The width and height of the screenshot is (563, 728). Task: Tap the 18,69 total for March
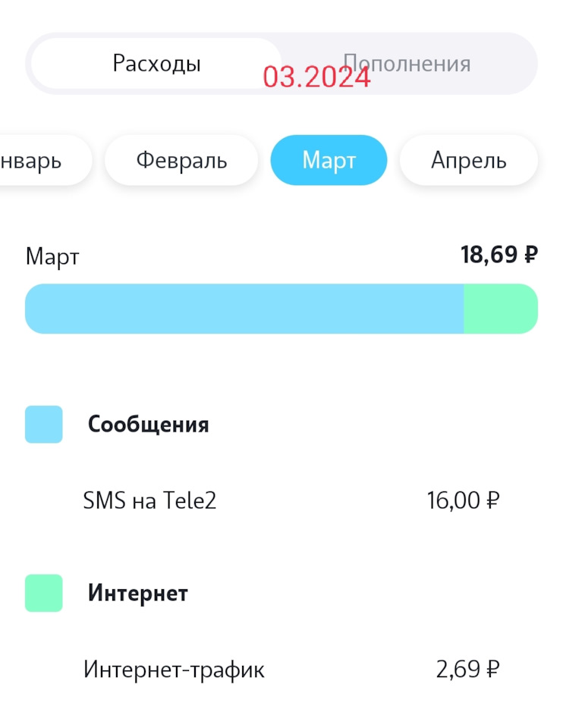click(x=487, y=255)
